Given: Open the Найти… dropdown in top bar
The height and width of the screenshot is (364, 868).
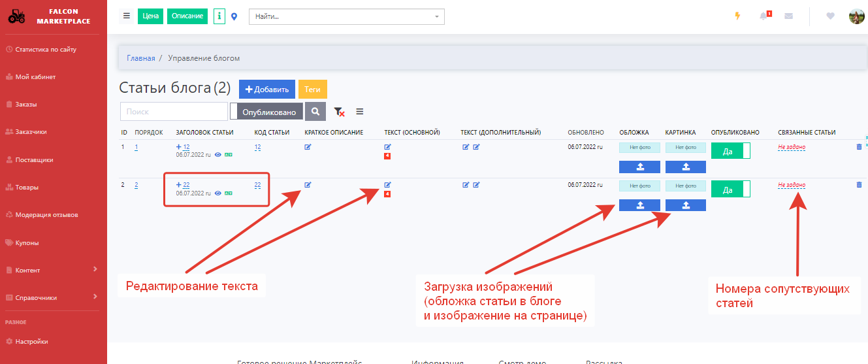Looking at the screenshot, I should point(346,16).
